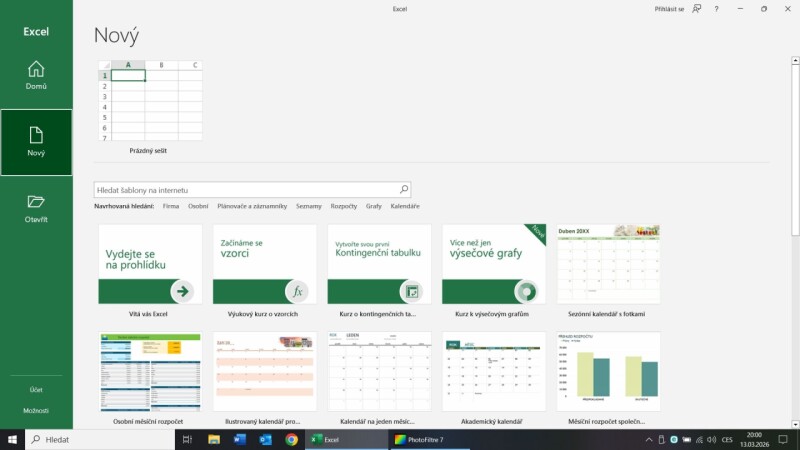Open Google Chrome from the taskbar
Image resolution: width=800 pixels, height=450 pixels.
[292, 439]
